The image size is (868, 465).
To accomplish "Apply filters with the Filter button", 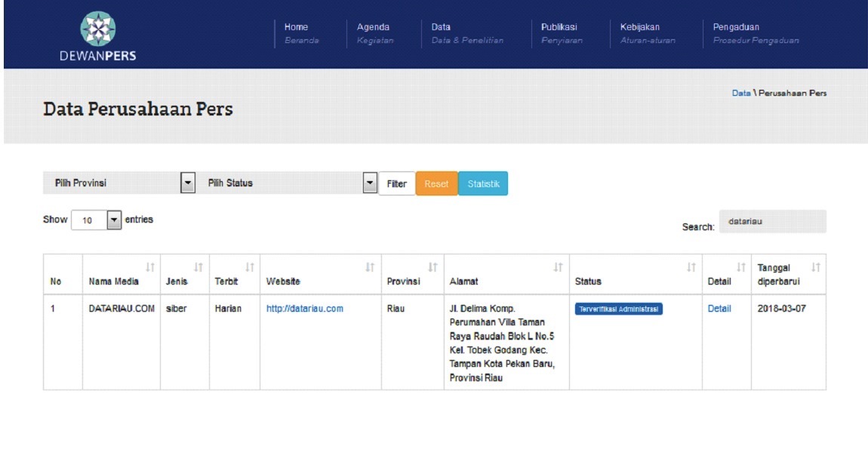I will pos(396,183).
